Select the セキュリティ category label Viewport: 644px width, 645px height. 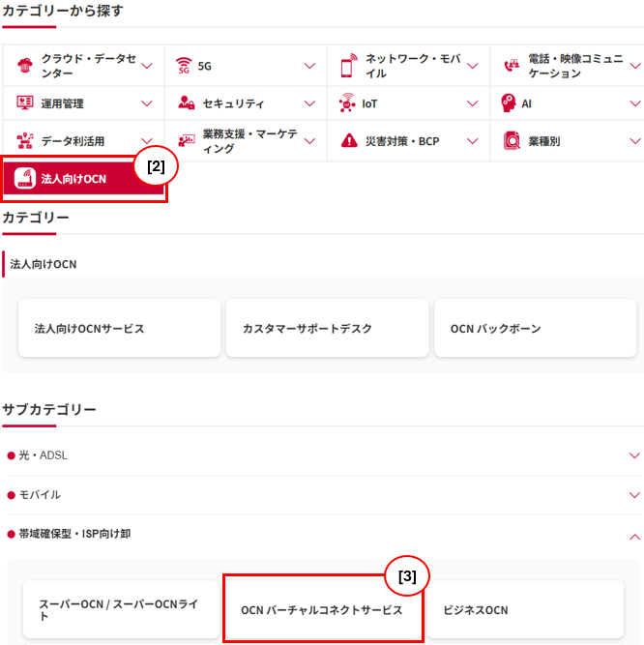[233, 103]
